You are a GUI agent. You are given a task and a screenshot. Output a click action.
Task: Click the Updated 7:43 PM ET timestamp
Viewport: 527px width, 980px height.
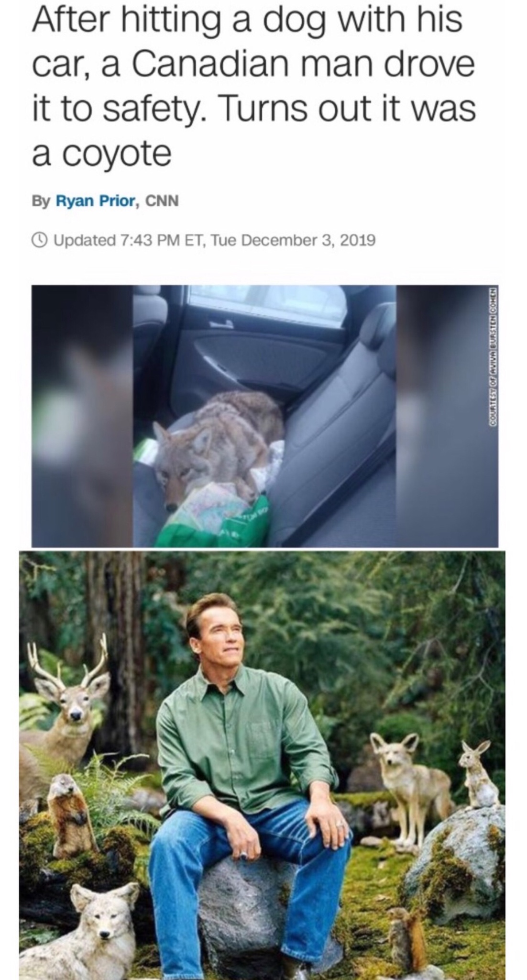(x=214, y=239)
